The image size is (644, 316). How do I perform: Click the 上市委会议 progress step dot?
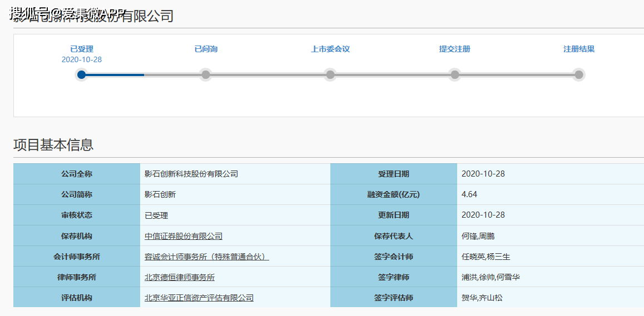330,74
